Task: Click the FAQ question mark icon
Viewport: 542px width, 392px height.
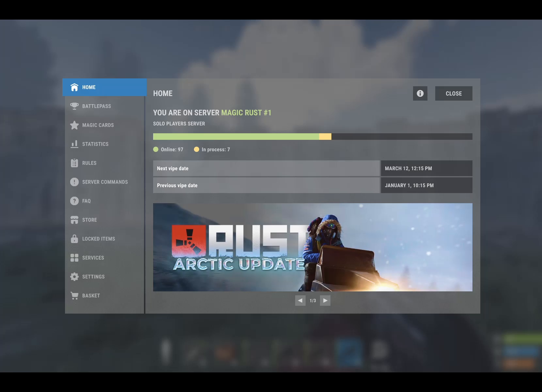Action: pyautogui.click(x=74, y=201)
